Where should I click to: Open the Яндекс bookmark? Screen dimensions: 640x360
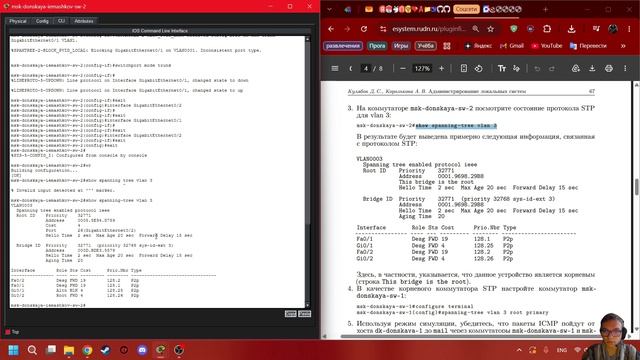pos(478,46)
